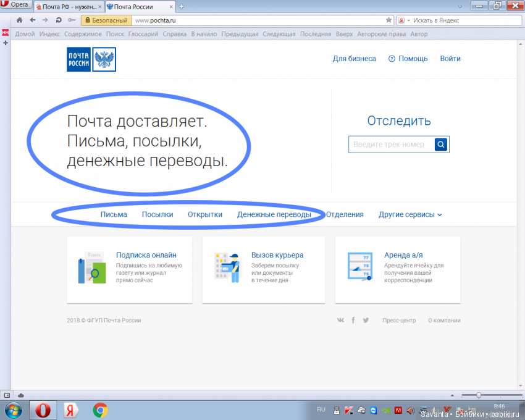The height and width of the screenshot is (420, 525).
Task: Open the Facebook icon in footer
Action: tap(353, 320)
